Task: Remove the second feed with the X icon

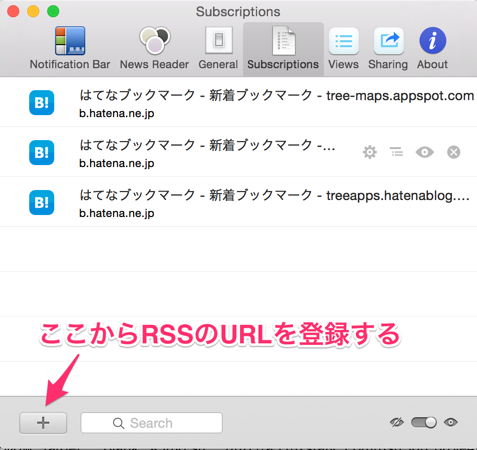Action: (x=454, y=152)
